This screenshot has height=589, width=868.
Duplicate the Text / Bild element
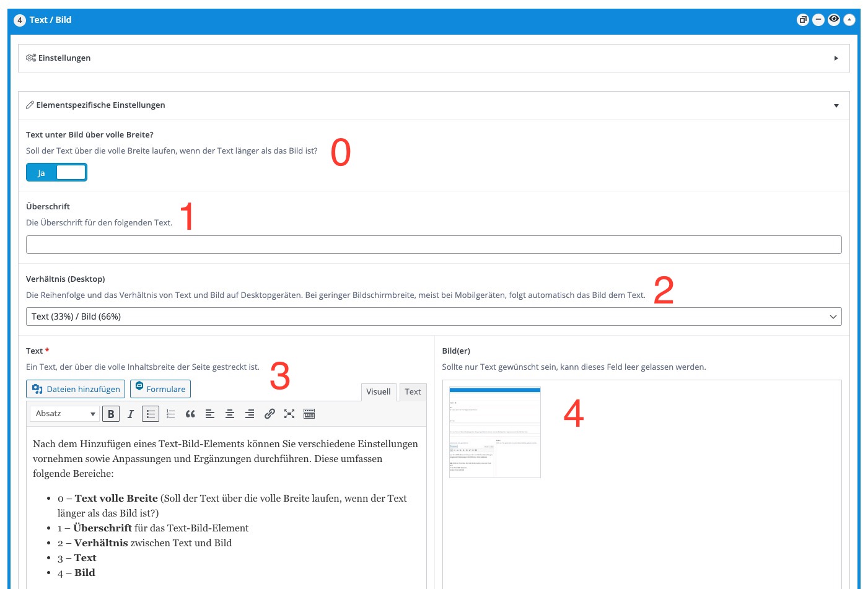click(802, 20)
